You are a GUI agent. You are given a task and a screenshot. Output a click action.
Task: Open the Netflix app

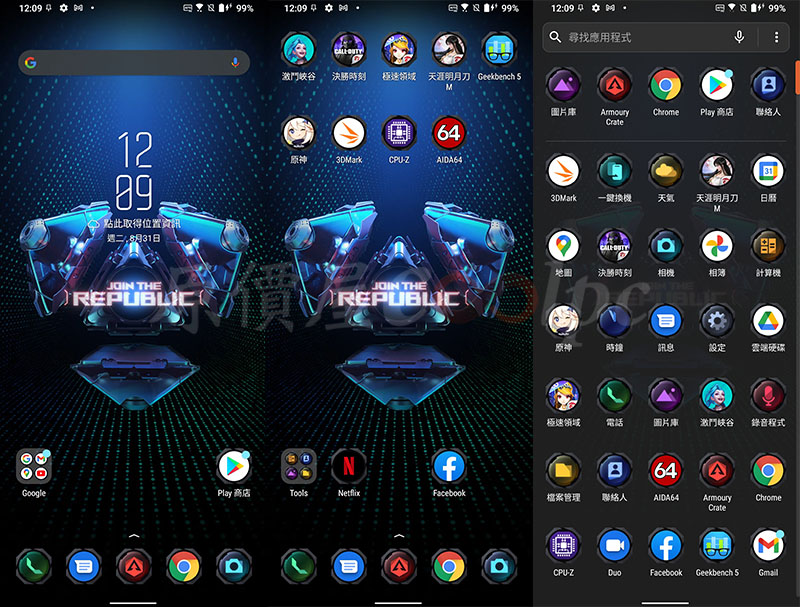(348, 467)
